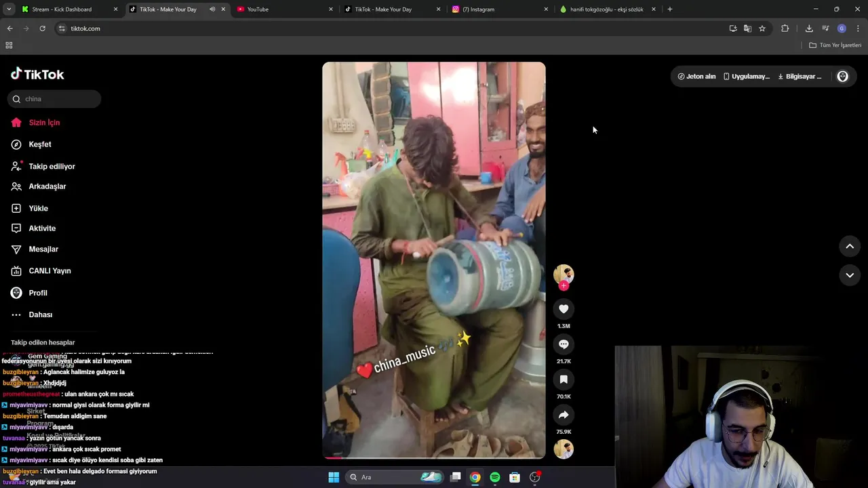Open Profil page

coord(38,293)
